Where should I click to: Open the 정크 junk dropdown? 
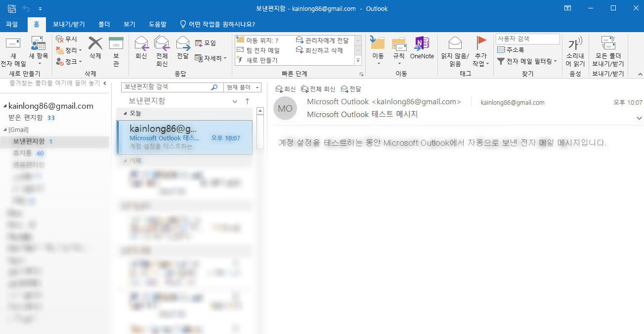[x=69, y=62]
